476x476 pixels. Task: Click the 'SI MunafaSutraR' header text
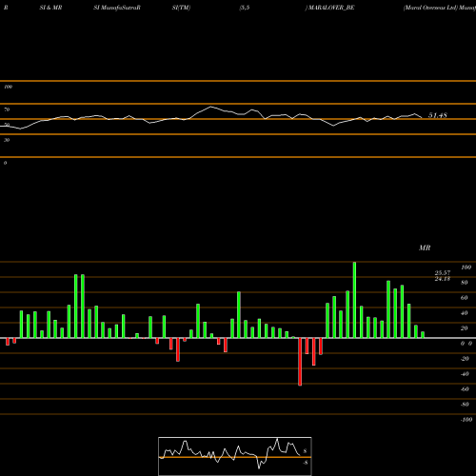click(117, 8)
